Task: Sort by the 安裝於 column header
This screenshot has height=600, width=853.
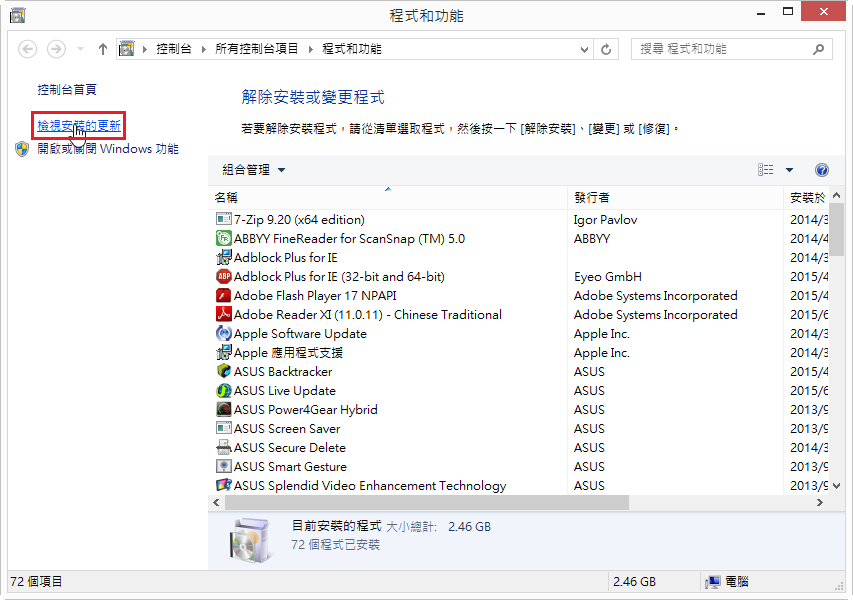Action: click(807, 197)
